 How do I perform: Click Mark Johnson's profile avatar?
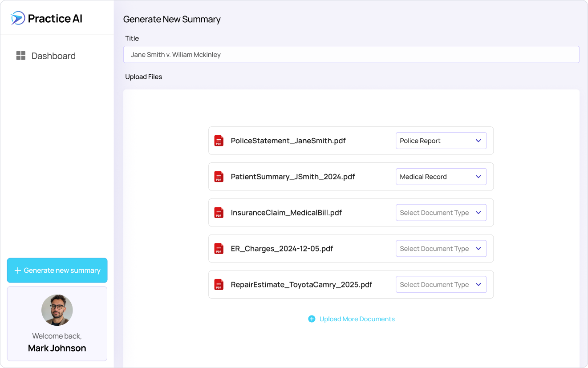pos(57,310)
